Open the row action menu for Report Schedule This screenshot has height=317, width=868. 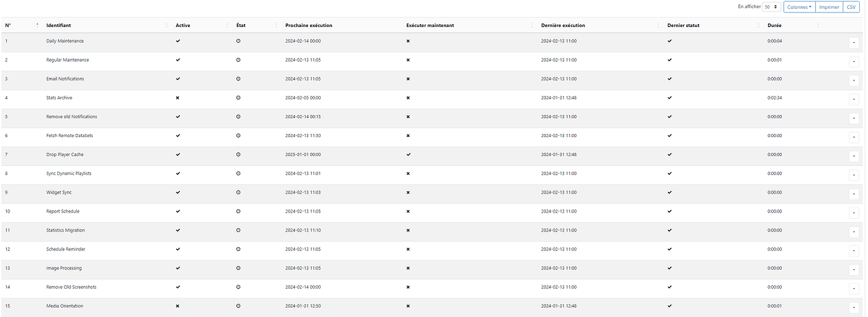854,213
